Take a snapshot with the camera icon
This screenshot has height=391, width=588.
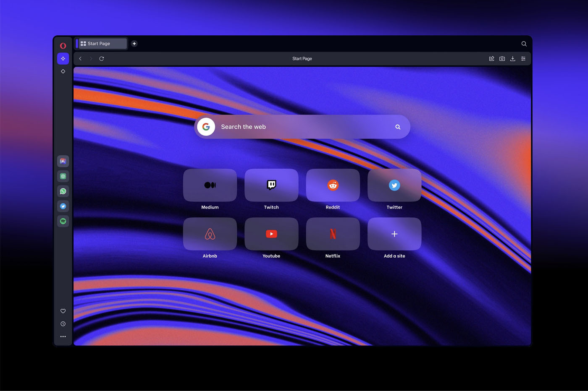click(502, 59)
